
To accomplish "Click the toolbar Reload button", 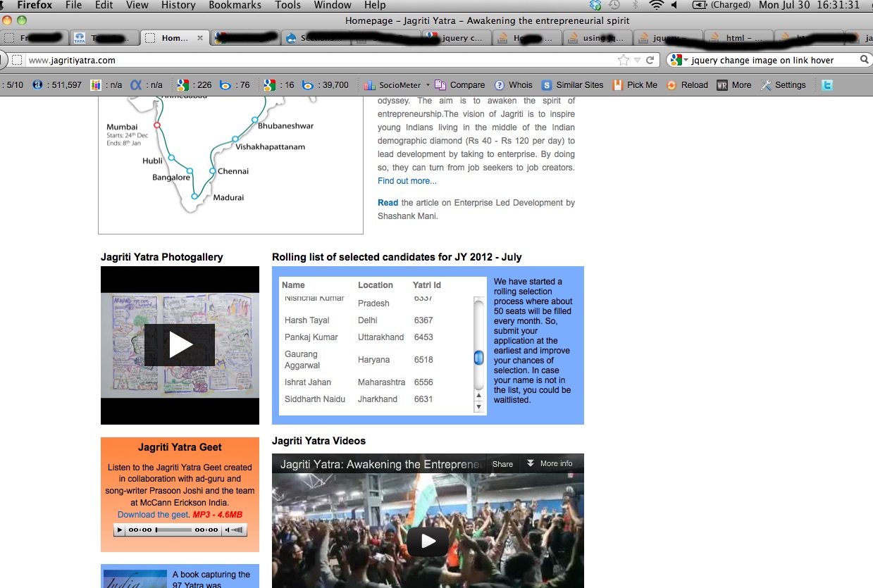I will 687,85.
